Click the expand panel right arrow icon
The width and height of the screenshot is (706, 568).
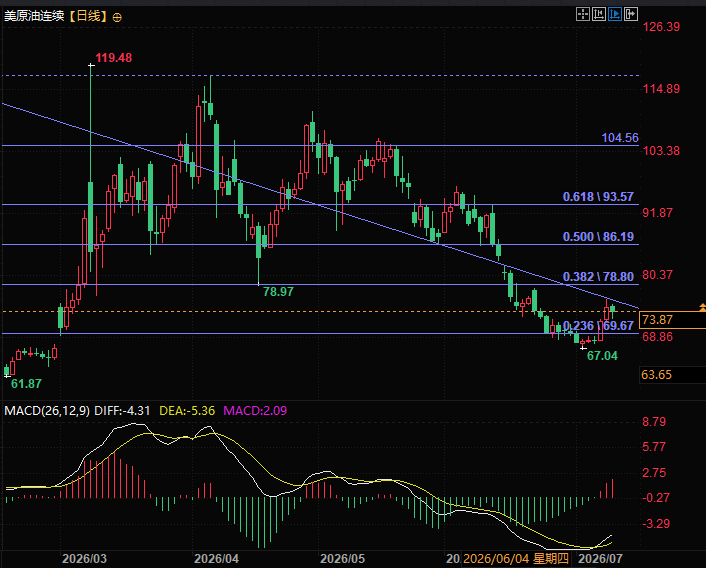[631, 14]
